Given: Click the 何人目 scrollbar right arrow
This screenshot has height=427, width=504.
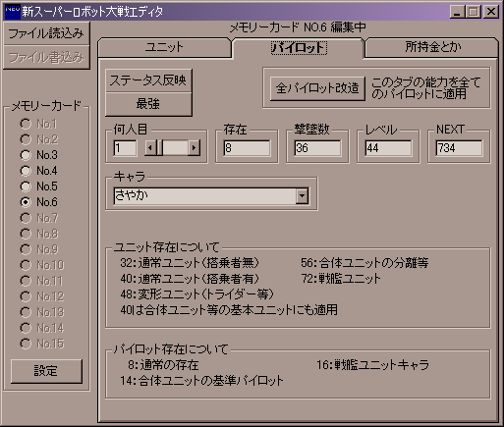Looking at the screenshot, I should point(195,148).
